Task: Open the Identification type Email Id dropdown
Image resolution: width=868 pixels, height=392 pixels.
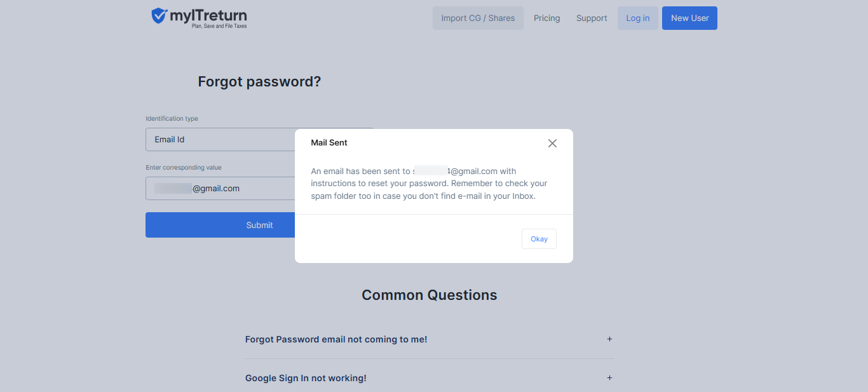Action: click(x=220, y=140)
